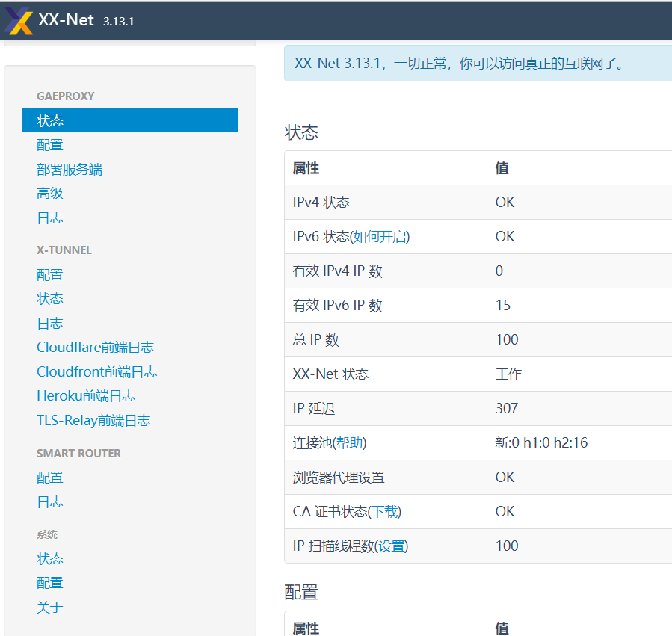Click the 值 column header in 状态 table
This screenshot has height=636, width=672.
tap(502, 168)
